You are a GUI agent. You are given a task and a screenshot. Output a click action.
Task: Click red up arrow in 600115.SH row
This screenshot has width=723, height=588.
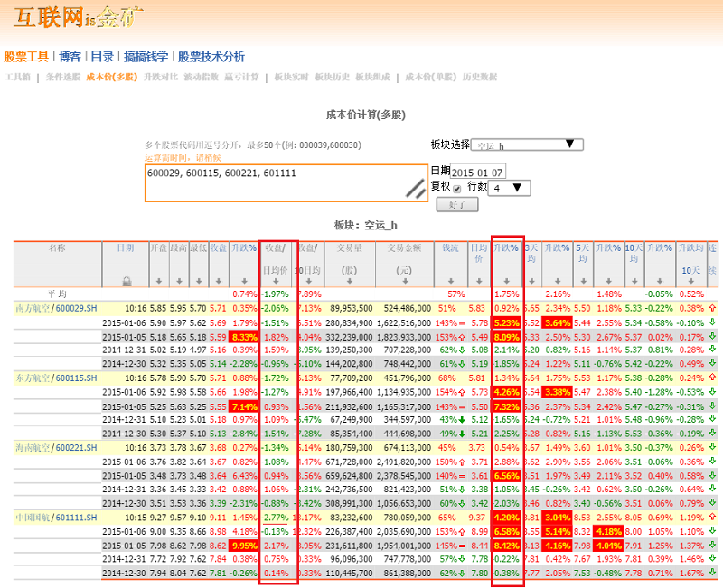click(x=712, y=378)
